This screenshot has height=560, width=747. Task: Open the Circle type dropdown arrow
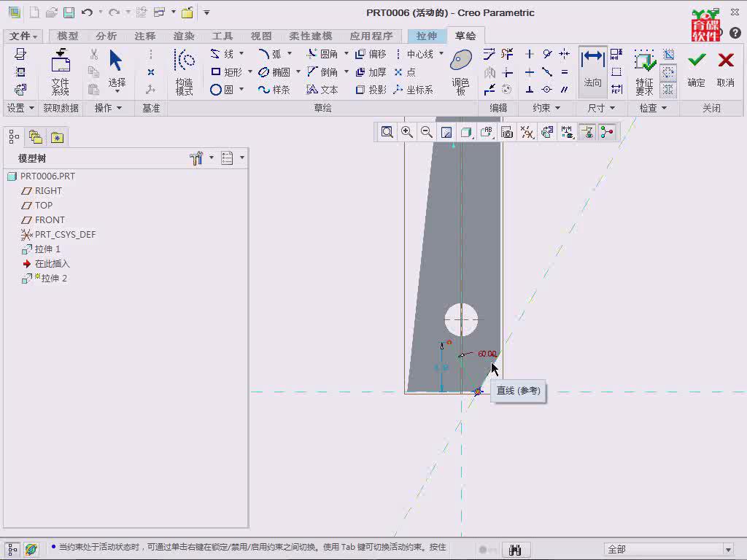241,89
